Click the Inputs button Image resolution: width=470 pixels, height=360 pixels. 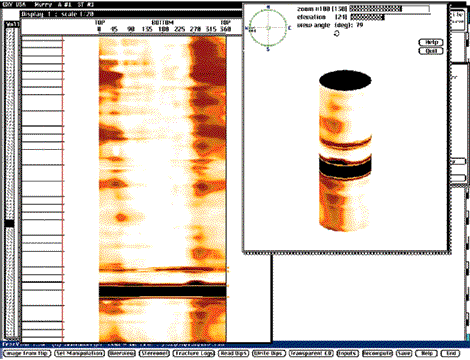coord(347,353)
